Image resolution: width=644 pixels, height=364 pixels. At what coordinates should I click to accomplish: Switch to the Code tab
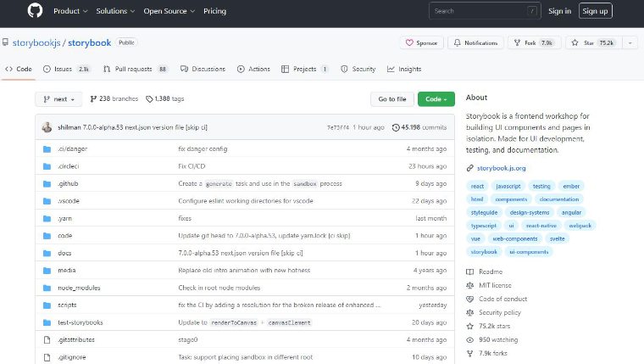point(19,69)
